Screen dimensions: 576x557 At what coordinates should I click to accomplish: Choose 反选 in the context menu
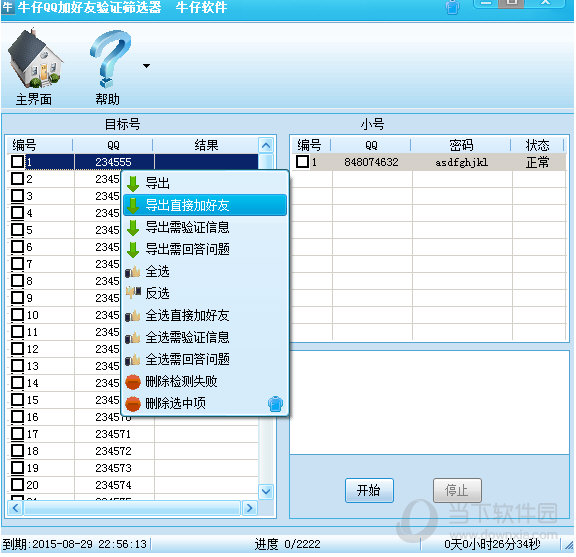[205, 293]
